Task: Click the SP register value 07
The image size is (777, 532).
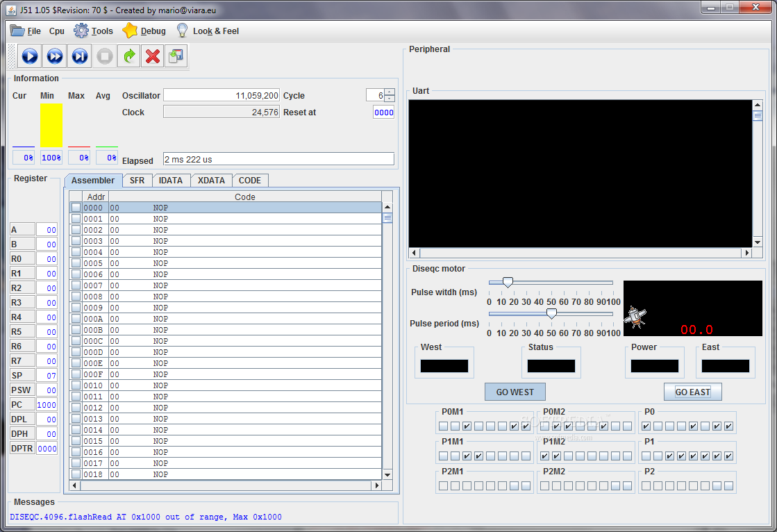Action: (x=47, y=375)
